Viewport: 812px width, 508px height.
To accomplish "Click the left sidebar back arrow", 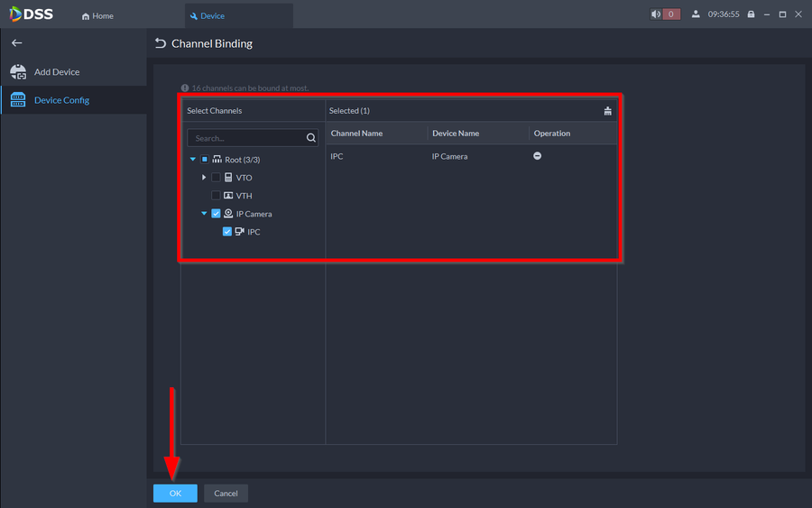I will click(16, 43).
